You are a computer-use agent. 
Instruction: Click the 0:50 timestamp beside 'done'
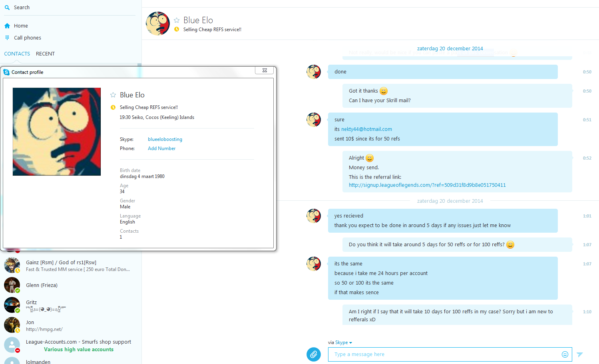587,72
